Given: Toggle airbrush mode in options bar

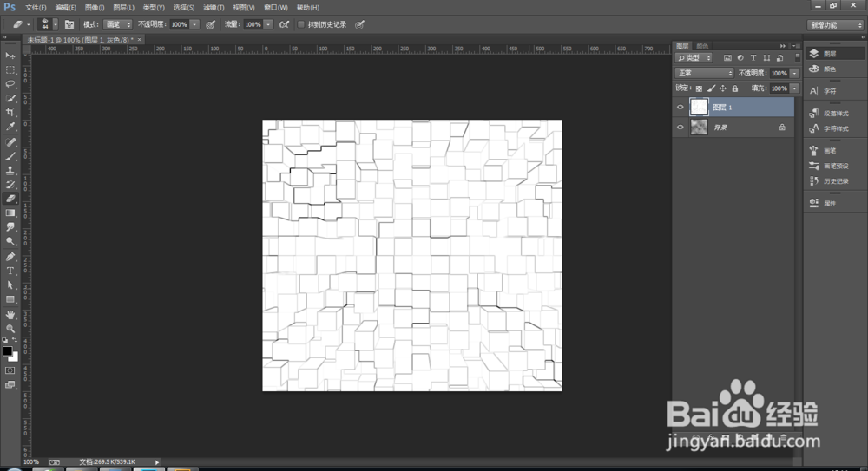Looking at the screenshot, I should click(x=284, y=24).
